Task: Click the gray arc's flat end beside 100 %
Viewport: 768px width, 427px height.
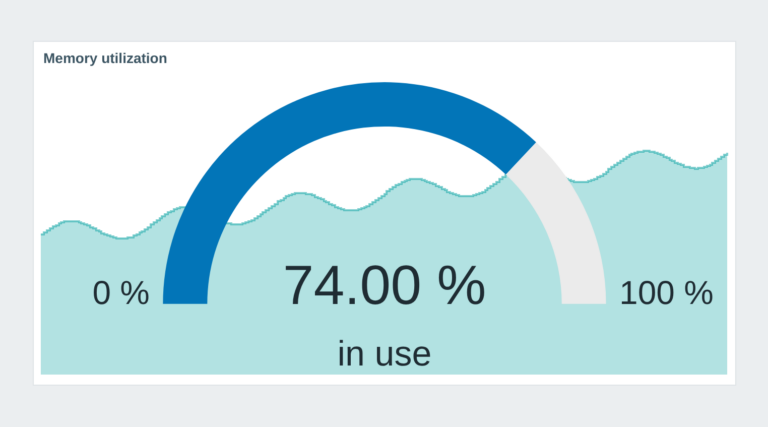Action: coord(584,303)
